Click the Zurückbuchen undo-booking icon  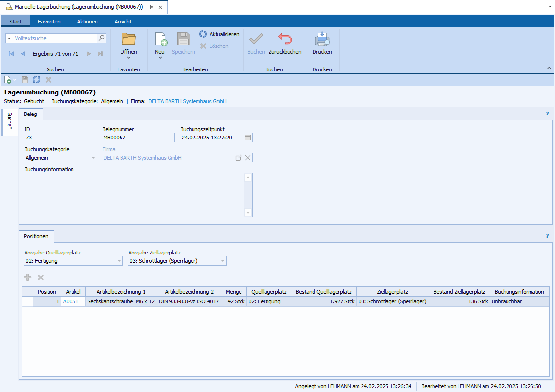tap(285, 40)
